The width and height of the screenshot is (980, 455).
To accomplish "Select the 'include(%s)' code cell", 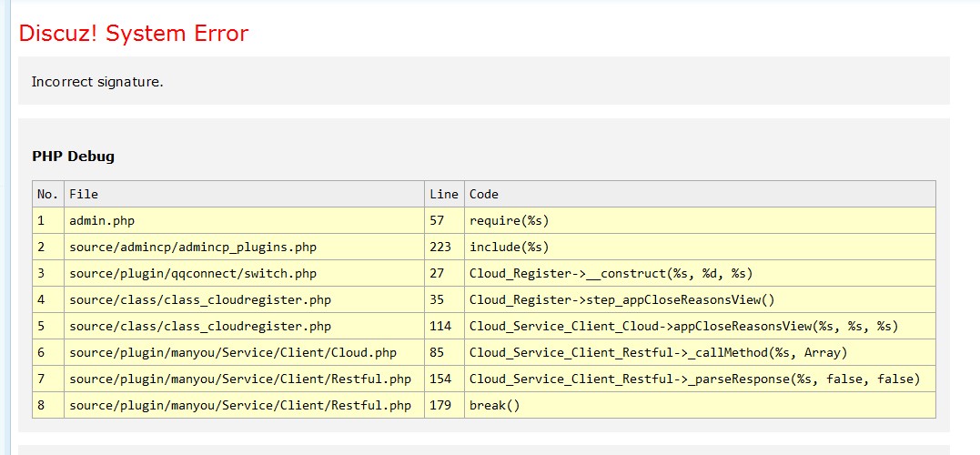I will [700, 247].
